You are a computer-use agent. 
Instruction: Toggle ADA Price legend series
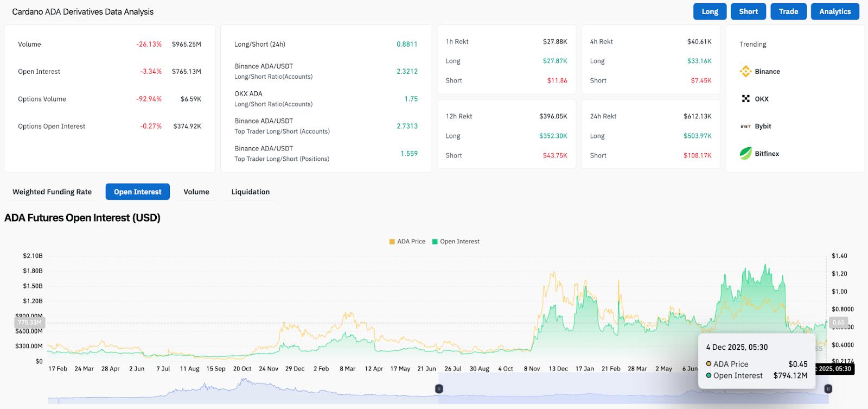[407, 242]
